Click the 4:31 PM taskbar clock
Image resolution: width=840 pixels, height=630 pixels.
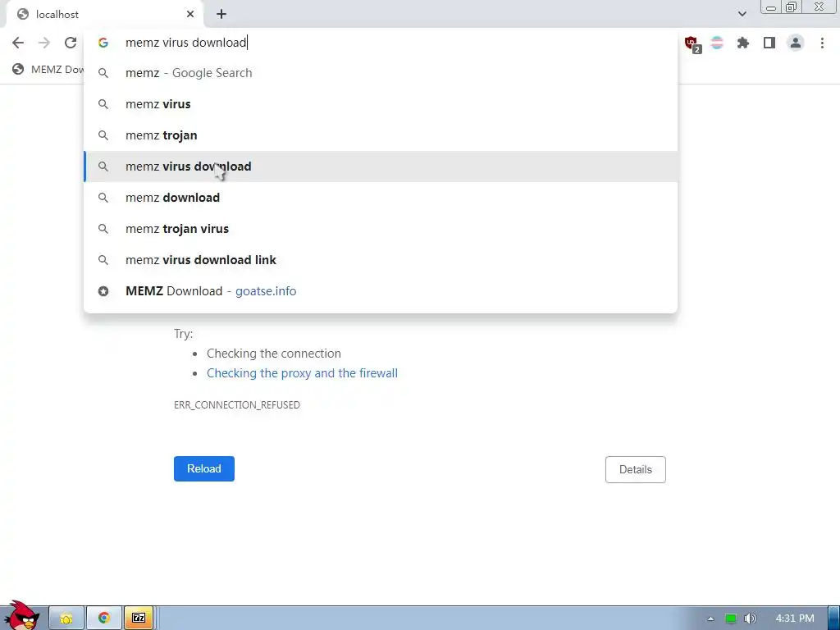[x=795, y=619]
